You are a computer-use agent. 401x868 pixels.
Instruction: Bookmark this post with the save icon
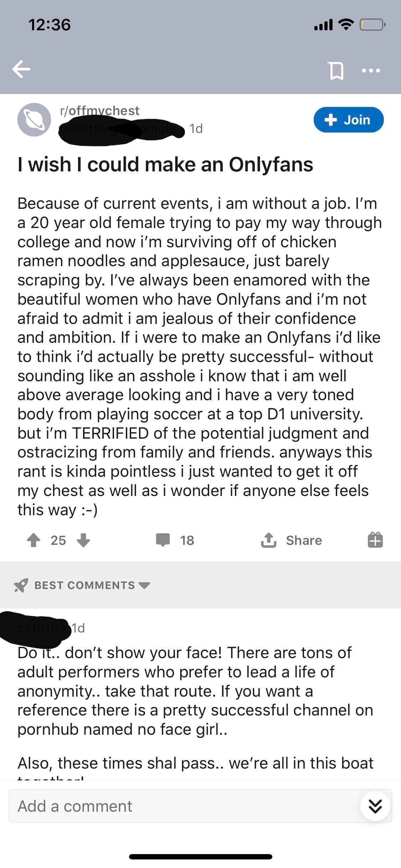[x=336, y=71]
